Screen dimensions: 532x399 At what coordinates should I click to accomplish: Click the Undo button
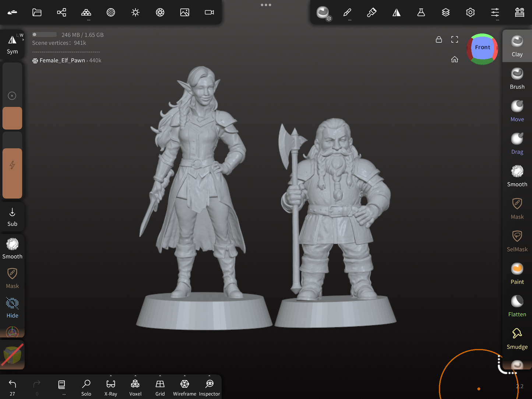coord(12,387)
